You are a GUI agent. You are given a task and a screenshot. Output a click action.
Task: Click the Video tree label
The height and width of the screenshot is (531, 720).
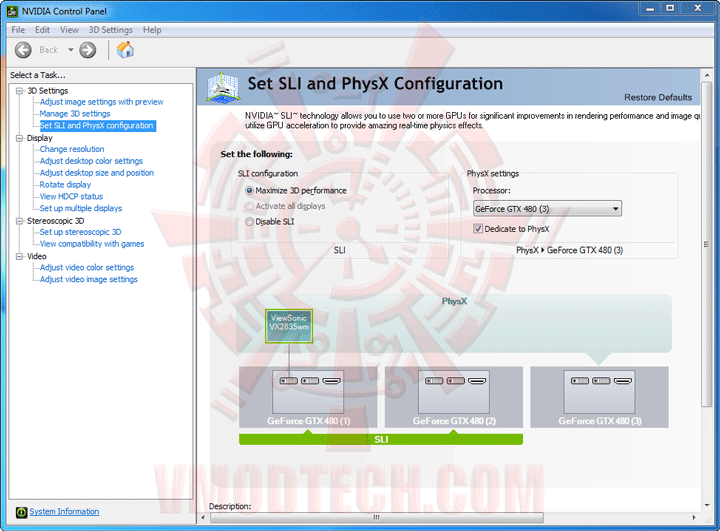37,256
